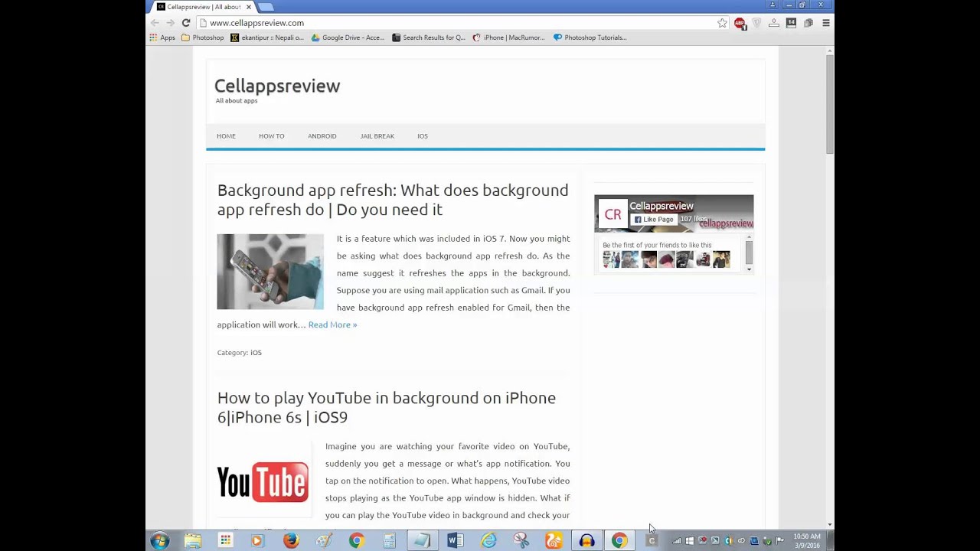This screenshot has height=551, width=980.
Task: Bookmark this page with the star icon
Action: tap(722, 23)
